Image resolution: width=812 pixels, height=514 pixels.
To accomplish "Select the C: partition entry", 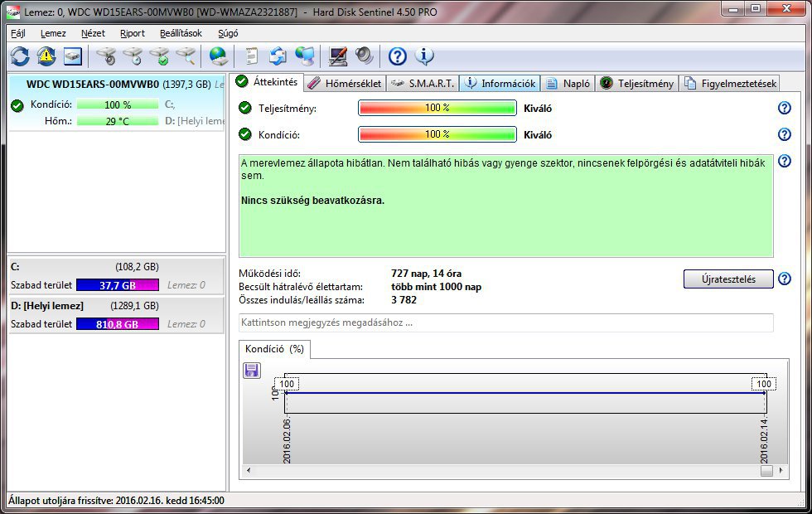I will [117, 275].
